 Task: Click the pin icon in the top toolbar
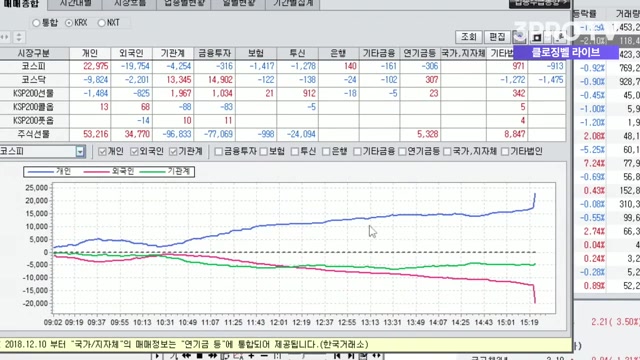click(x=560, y=37)
